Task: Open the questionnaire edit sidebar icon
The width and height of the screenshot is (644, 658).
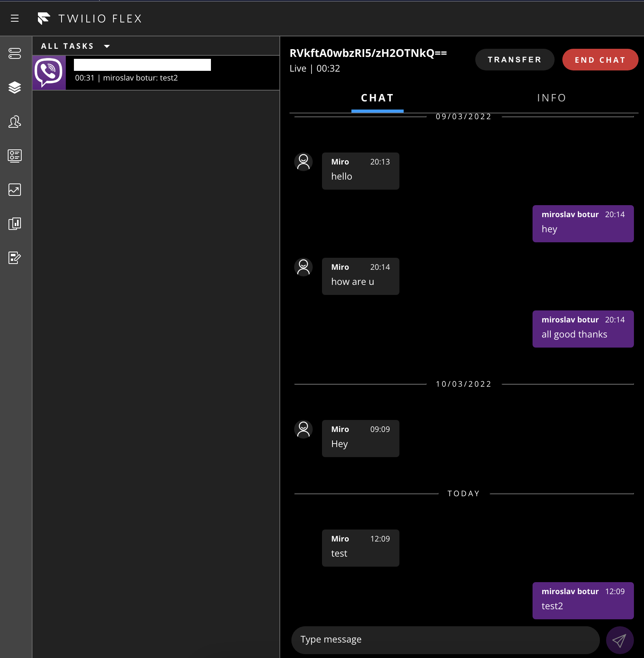Action: pos(15,258)
